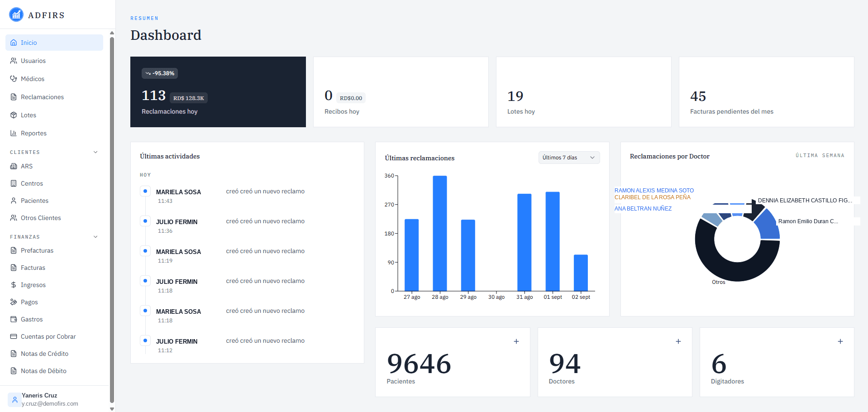Click the Pacientes person icon
This screenshot has height=412, width=868.
point(14,201)
